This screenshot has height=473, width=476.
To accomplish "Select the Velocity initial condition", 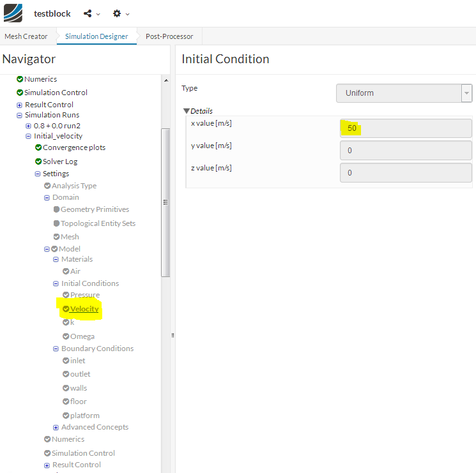I will (84, 309).
